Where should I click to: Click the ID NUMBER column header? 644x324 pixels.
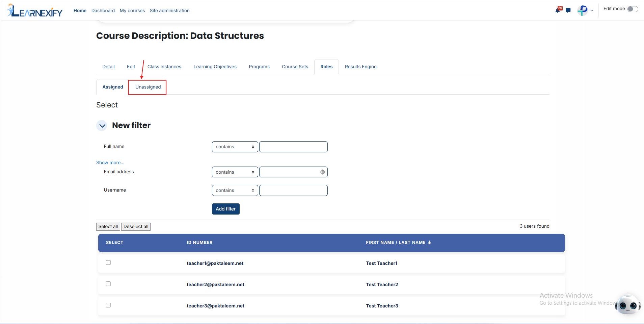coord(199,243)
